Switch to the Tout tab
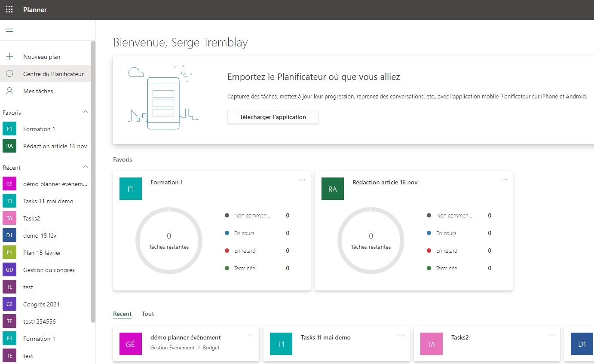 tap(148, 314)
